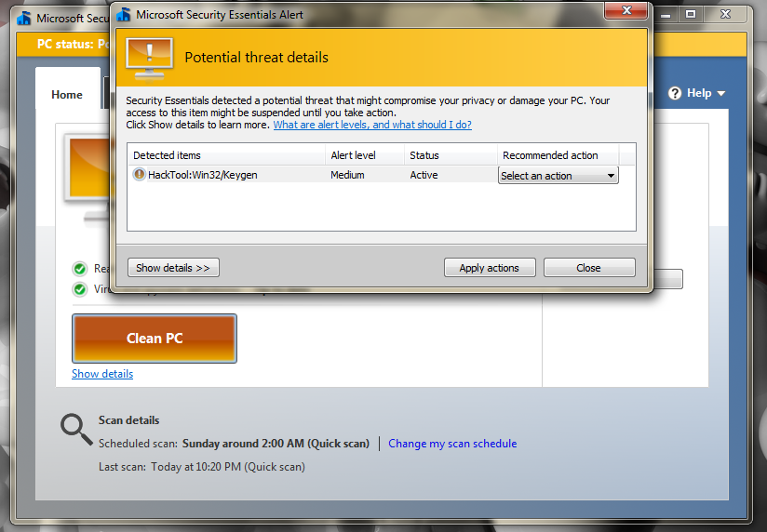Expand the Help dropdown arrow
The height and width of the screenshot is (532, 767).
[x=721, y=93]
